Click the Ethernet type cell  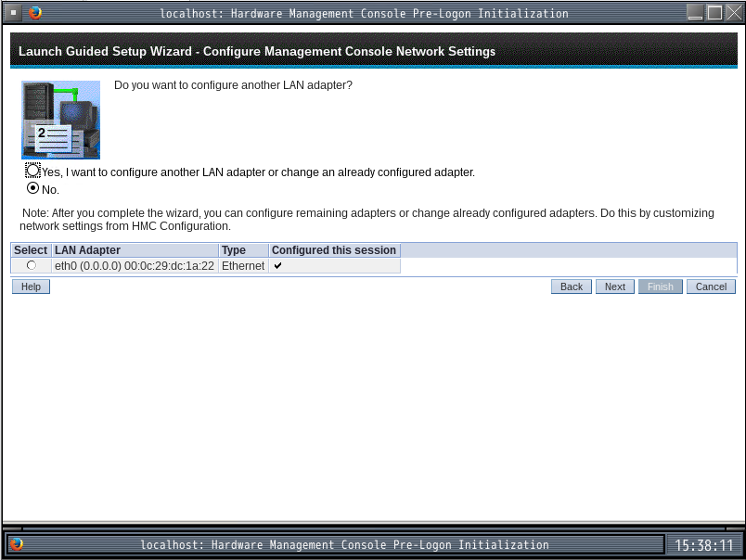click(x=244, y=266)
